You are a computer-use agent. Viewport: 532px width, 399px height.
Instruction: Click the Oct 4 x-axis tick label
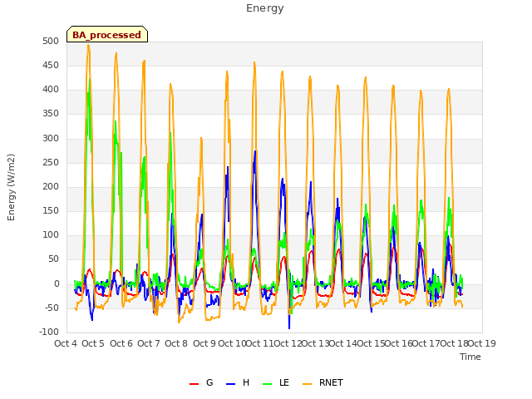66,343
